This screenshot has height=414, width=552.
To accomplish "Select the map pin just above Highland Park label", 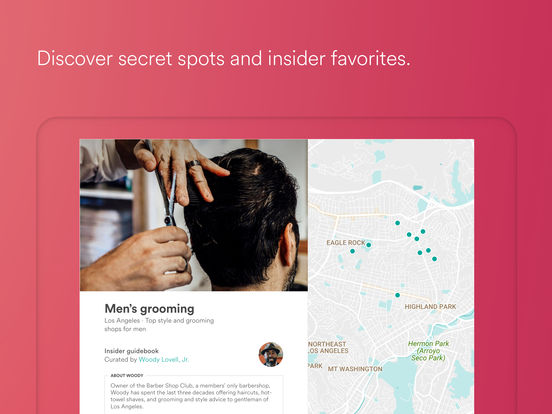I will pos(397,295).
